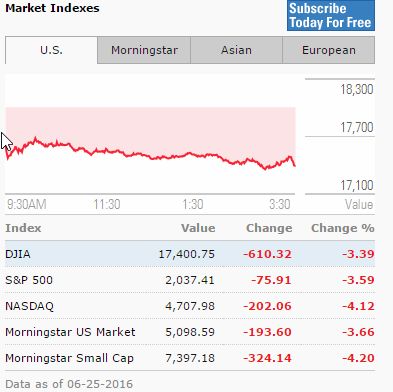The image size is (393, 392).
Task: Click the NASDAQ change -202.06
Action: [267, 306]
